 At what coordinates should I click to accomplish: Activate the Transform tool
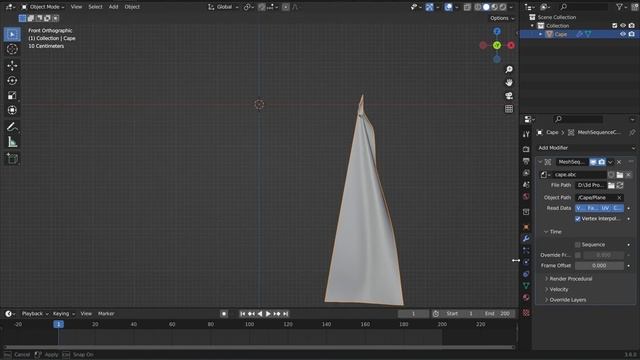pyautogui.click(x=12, y=110)
